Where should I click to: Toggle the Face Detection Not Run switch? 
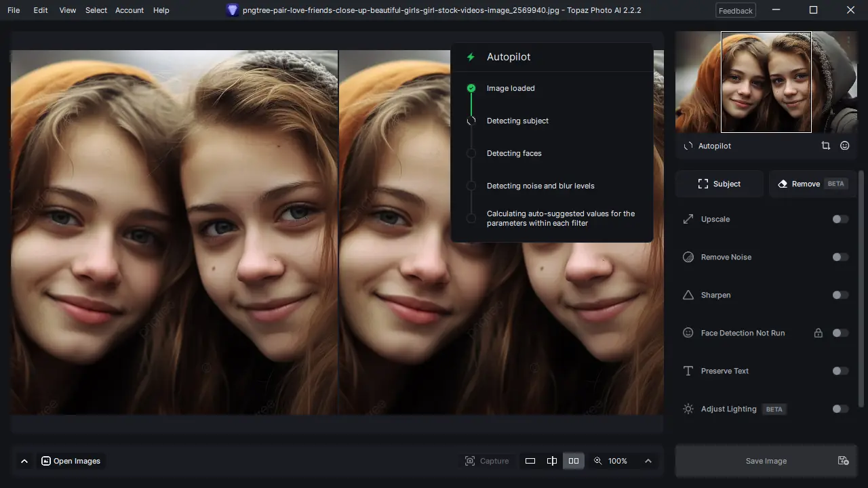(840, 333)
